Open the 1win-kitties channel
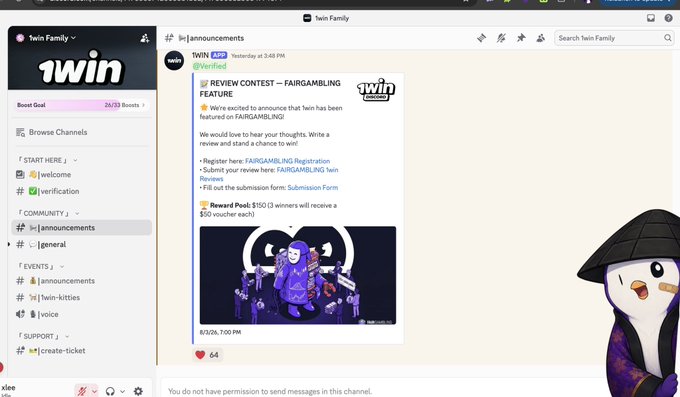The height and width of the screenshot is (397, 680). click(x=82, y=298)
